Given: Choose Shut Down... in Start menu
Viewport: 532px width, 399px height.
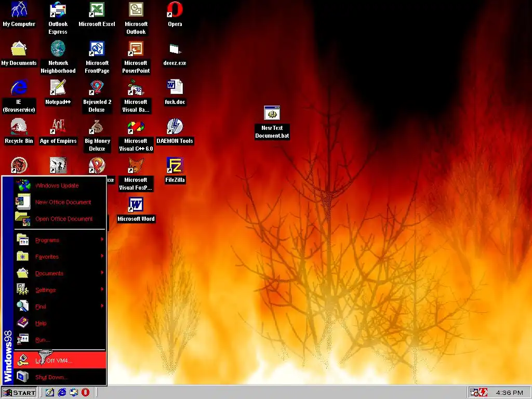Looking at the screenshot, I should pyautogui.click(x=60, y=377).
